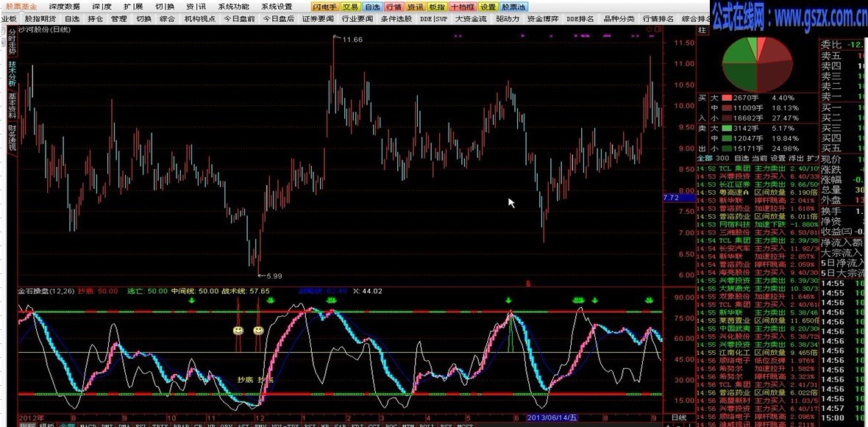Select DDE|SUP toolbar item
This screenshot has width=868, height=427.
[433, 19]
